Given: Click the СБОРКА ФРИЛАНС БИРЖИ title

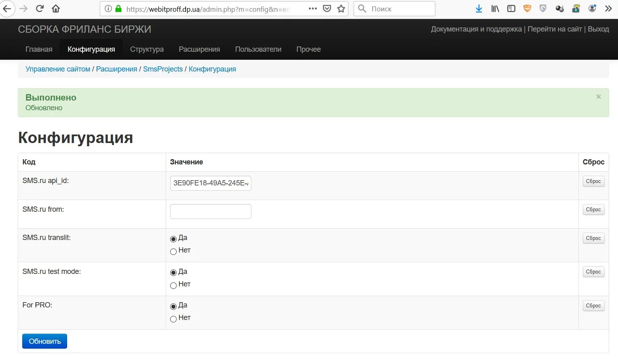Looking at the screenshot, I should [84, 29].
